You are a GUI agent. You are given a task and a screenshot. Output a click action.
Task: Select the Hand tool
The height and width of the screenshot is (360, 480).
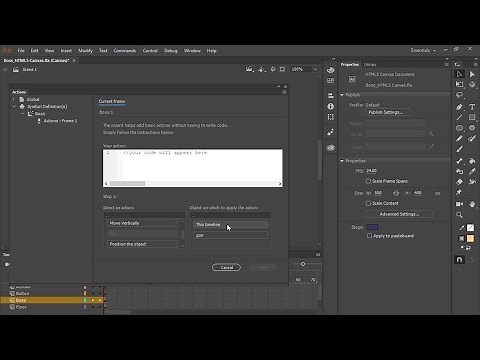pyautogui.click(x=472, y=204)
